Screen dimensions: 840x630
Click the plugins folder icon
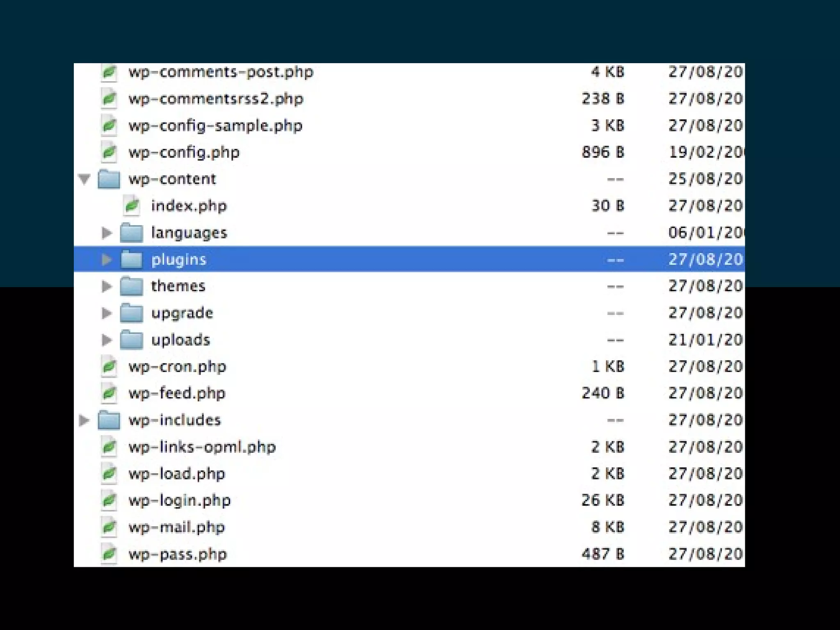(x=132, y=259)
